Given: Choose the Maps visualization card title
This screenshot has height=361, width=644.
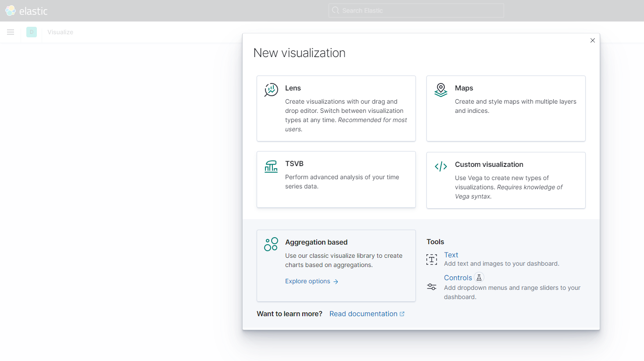Looking at the screenshot, I should pos(464,88).
